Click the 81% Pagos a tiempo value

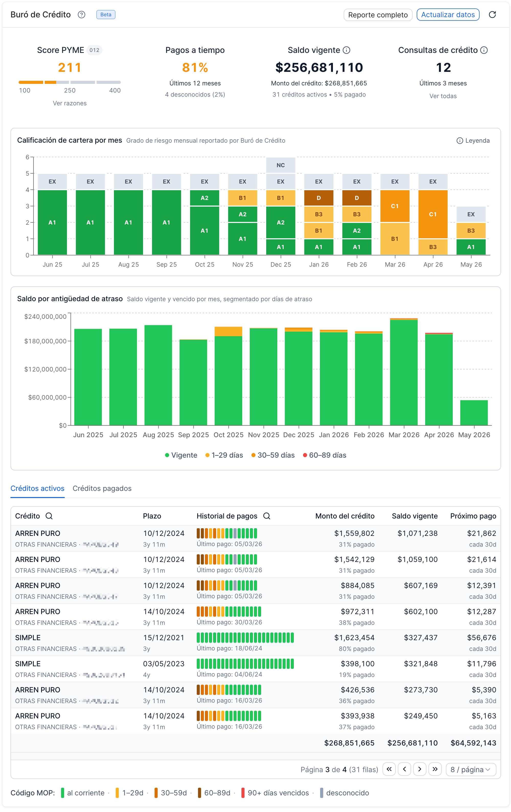(195, 67)
